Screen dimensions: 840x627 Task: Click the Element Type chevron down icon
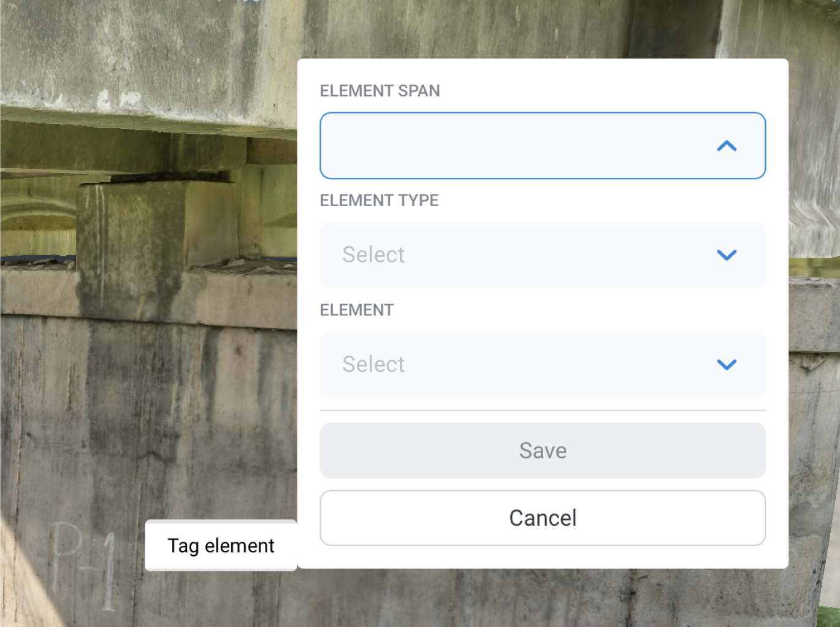pyautogui.click(x=727, y=255)
